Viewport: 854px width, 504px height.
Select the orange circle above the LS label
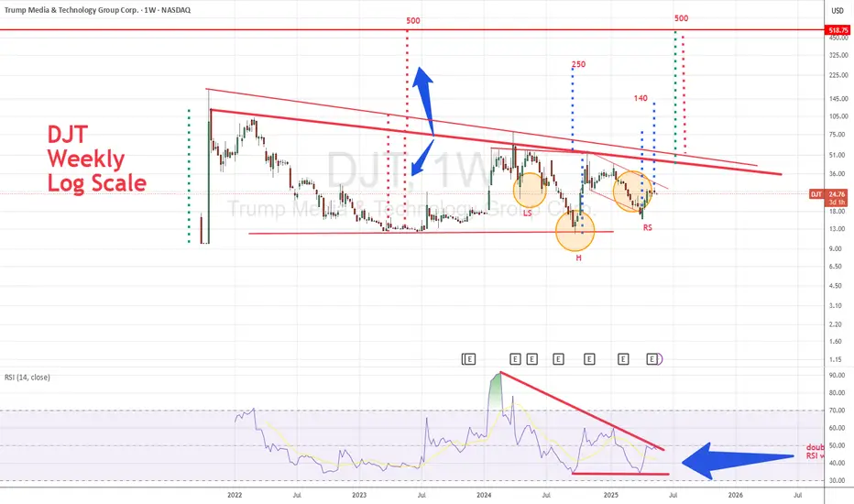(x=530, y=191)
